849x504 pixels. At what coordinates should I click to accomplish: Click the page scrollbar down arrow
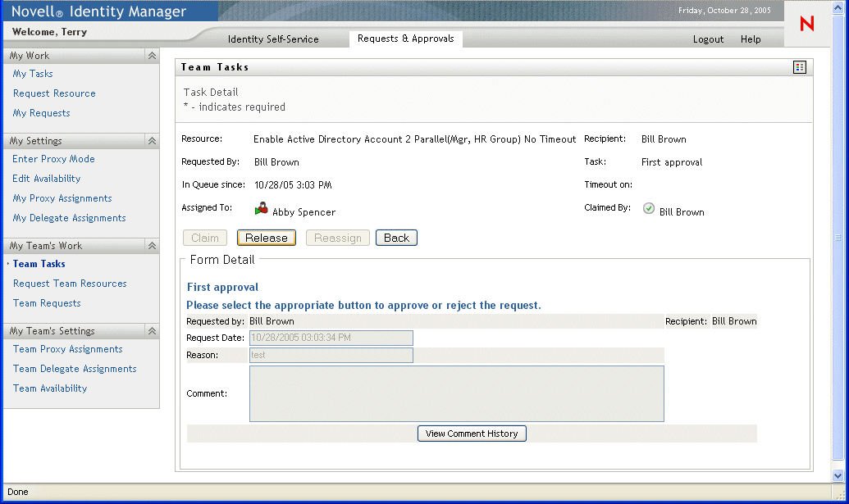(838, 476)
